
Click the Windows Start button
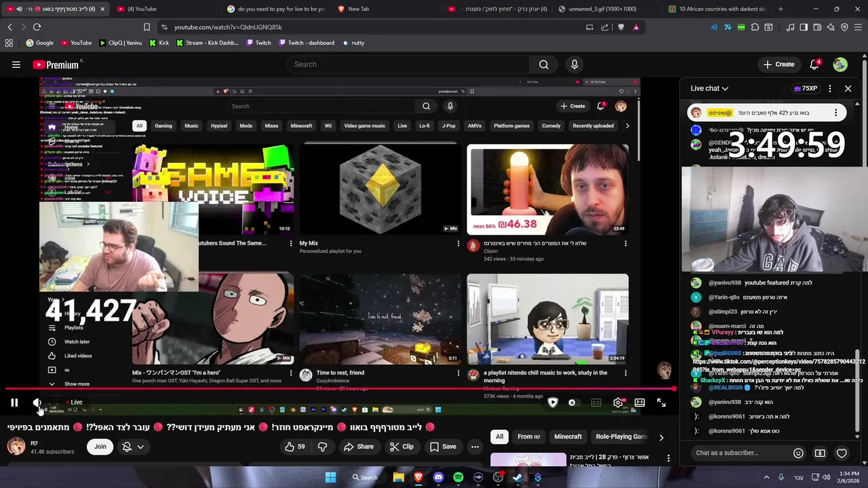(330, 477)
